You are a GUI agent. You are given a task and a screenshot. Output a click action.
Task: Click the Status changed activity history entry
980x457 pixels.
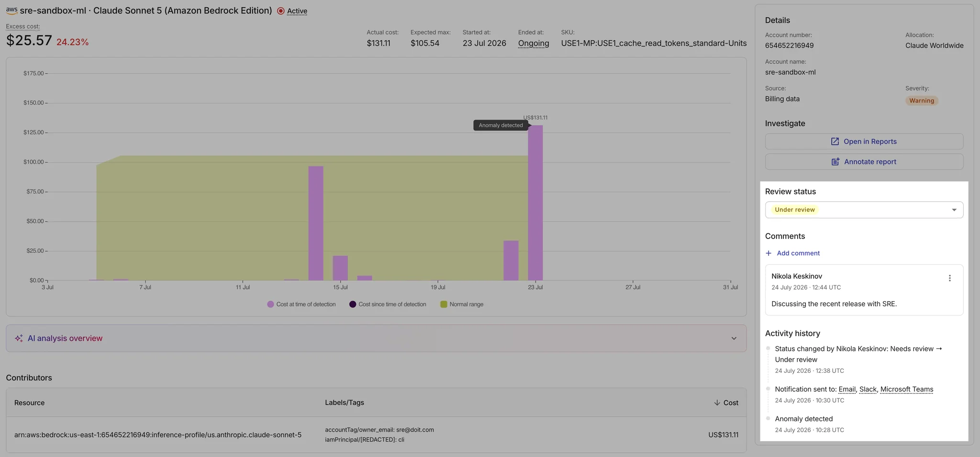click(x=858, y=354)
